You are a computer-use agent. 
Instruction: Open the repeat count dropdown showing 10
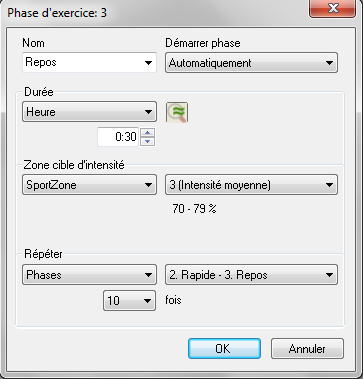(x=129, y=301)
